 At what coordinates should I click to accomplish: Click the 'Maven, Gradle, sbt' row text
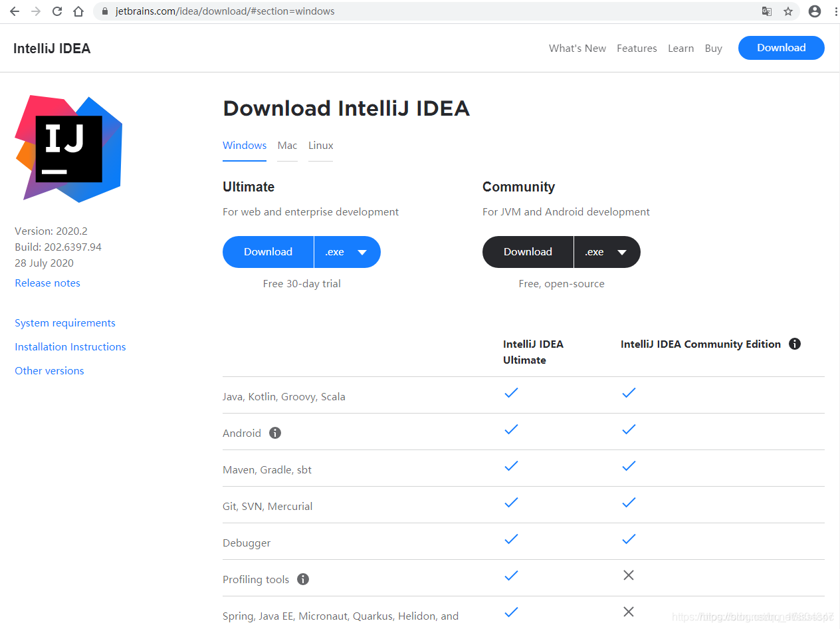click(267, 470)
